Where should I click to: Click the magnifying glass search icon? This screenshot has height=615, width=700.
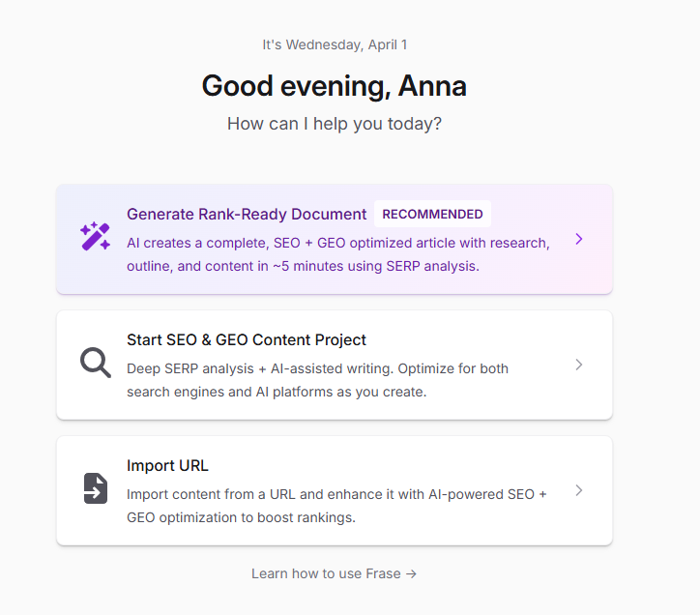(x=95, y=364)
